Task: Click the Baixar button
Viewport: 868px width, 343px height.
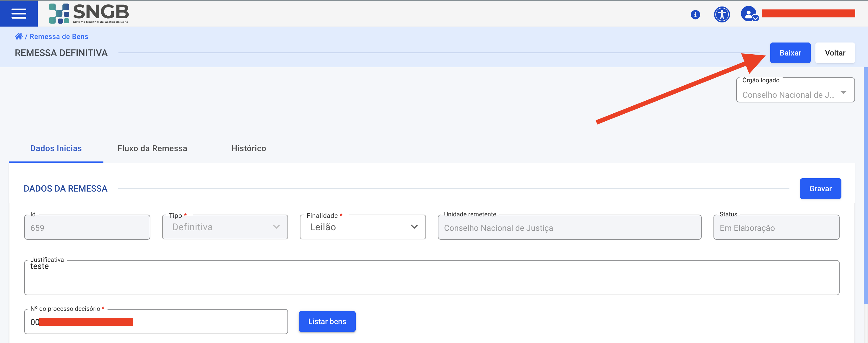Action: [x=790, y=53]
